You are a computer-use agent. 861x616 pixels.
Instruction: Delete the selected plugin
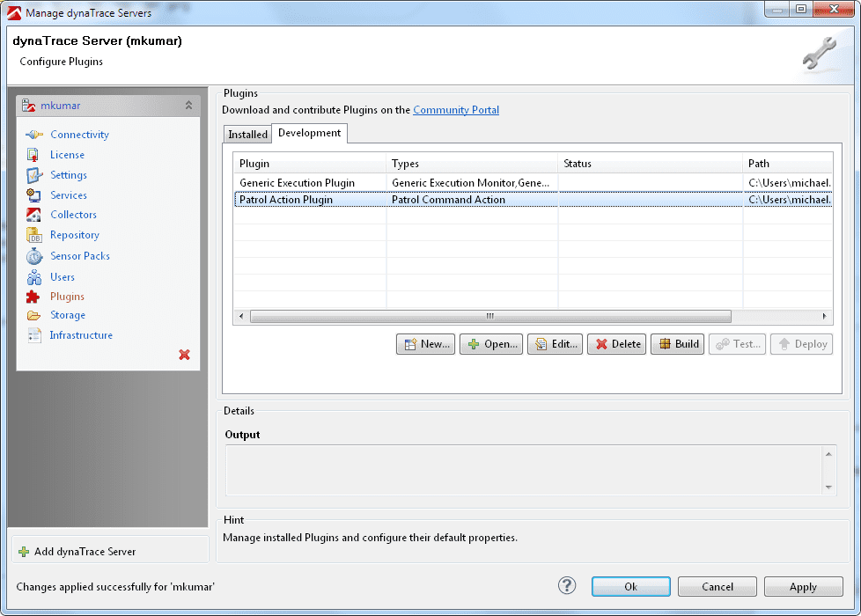pos(616,344)
